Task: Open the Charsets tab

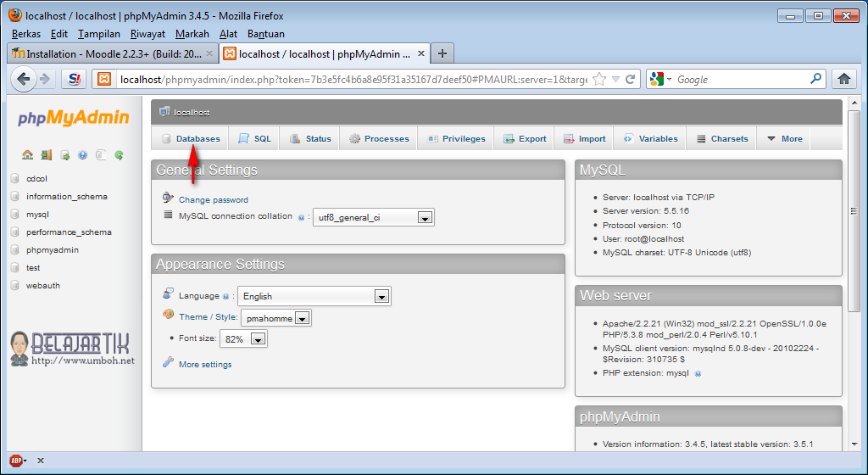Action: pos(722,138)
